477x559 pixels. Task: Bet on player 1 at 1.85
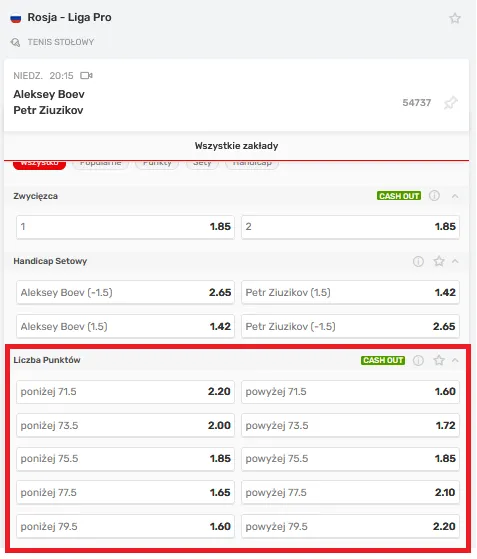[125, 227]
